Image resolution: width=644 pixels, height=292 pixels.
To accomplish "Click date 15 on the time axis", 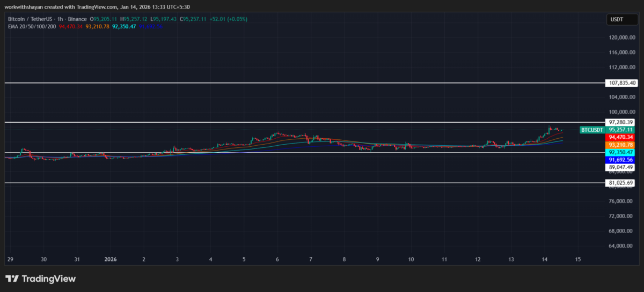I will click(577, 259).
